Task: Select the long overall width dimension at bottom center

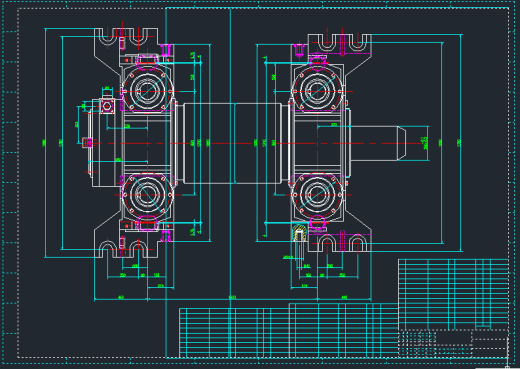Action: (x=232, y=298)
